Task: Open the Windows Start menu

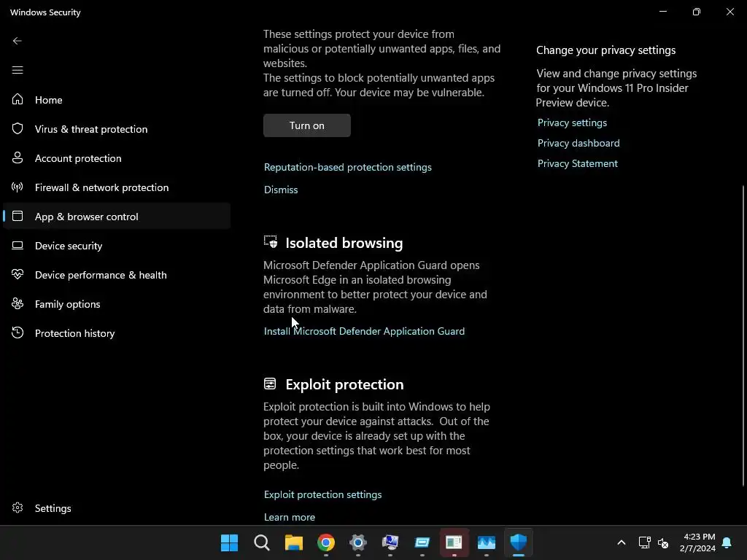Action: [229, 542]
